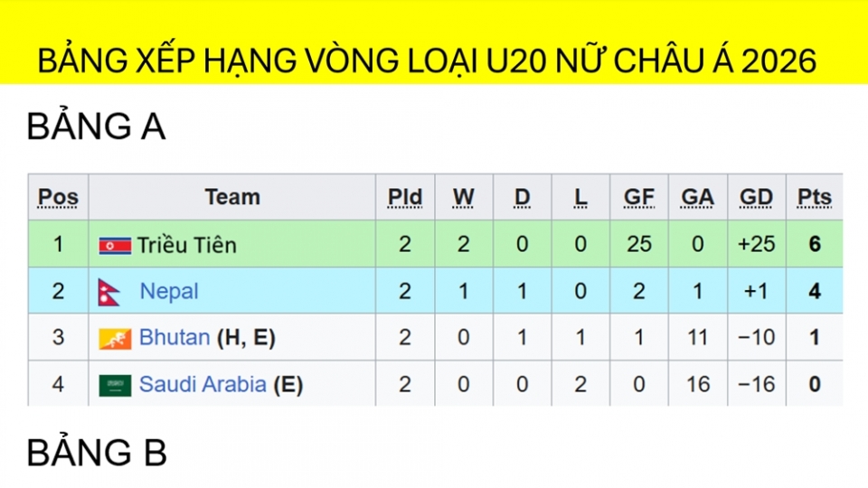
Task: Click the L column header
Action: [x=580, y=197]
